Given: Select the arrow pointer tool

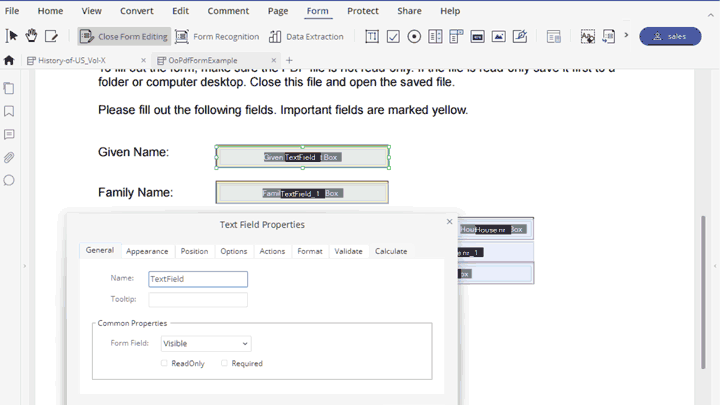Looking at the screenshot, I should (11, 36).
